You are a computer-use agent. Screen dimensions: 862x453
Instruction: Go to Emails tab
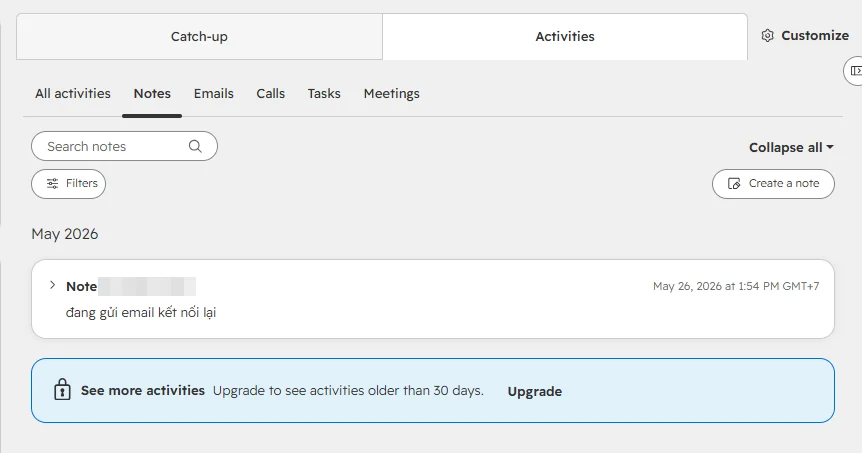pyautogui.click(x=213, y=93)
